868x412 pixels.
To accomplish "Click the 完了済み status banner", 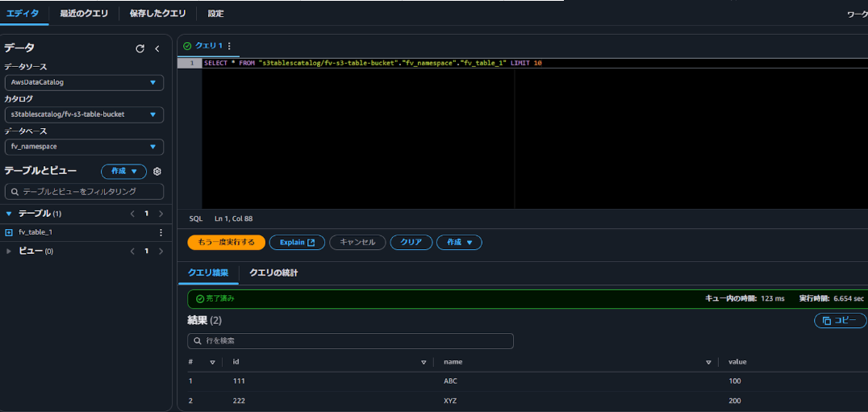I will pyautogui.click(x=528, y=298).
